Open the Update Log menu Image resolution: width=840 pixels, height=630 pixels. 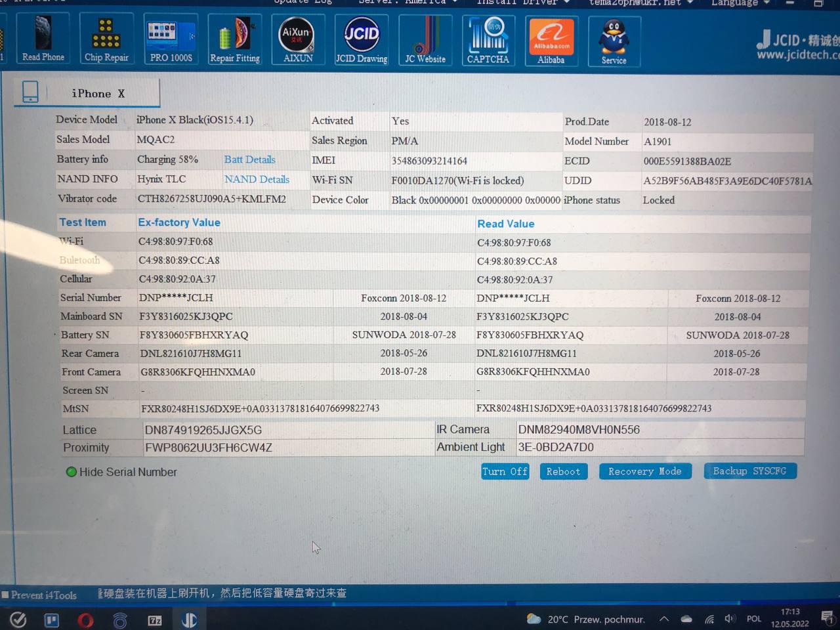[303, 3]
